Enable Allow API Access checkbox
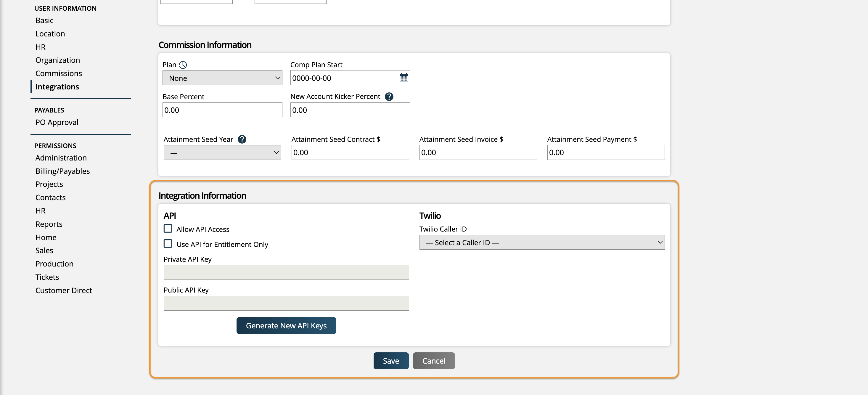This screenshot has width=868, height=395. pyautogui.click(x=168, y=229)
